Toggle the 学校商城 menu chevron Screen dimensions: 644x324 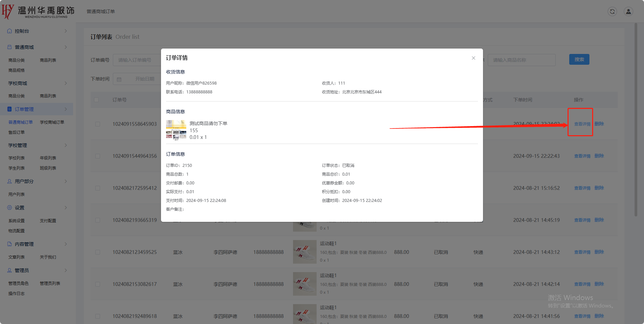[x=66, y=83]
